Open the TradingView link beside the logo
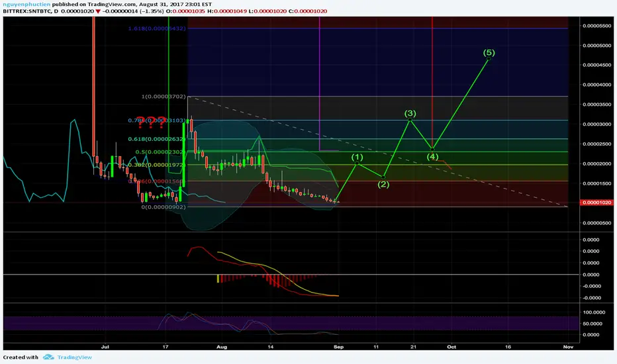This screenshot has width=617, height=364. click(74, 357)
